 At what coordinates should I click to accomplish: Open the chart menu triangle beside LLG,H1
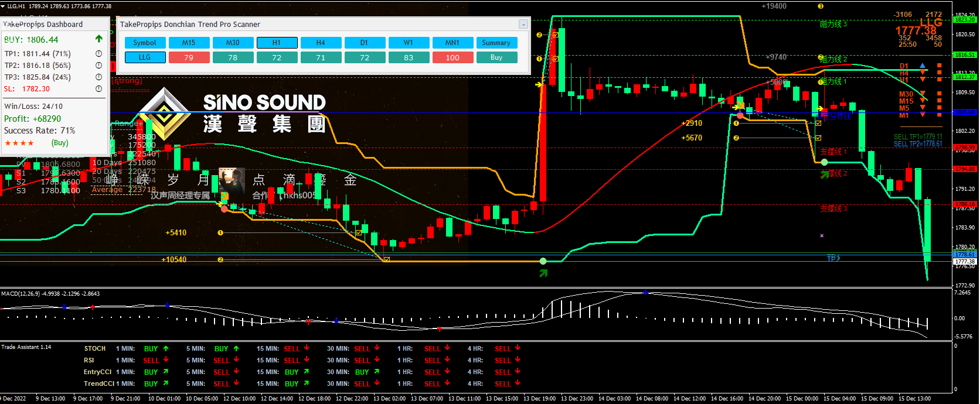3,6
